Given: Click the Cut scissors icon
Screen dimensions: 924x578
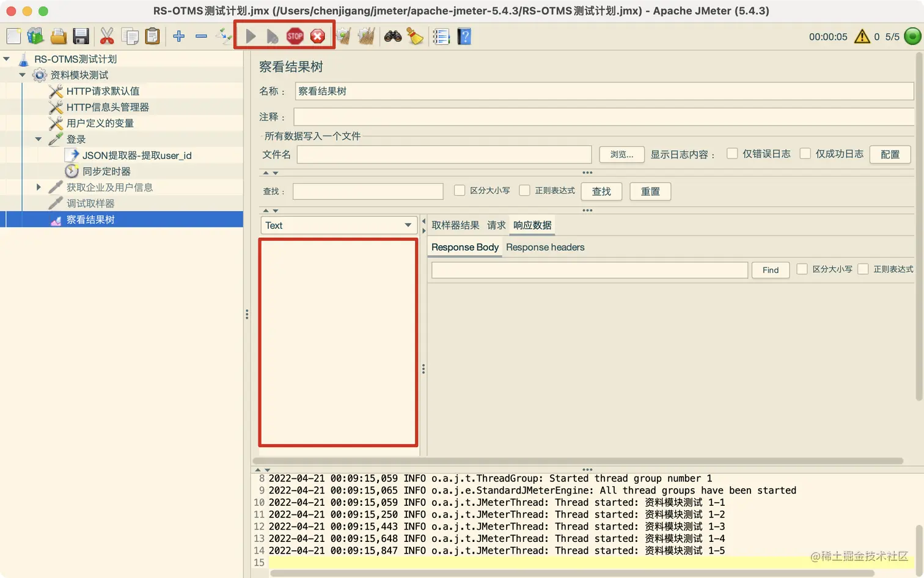Looking at the screenshot, I should click(107, 36).
